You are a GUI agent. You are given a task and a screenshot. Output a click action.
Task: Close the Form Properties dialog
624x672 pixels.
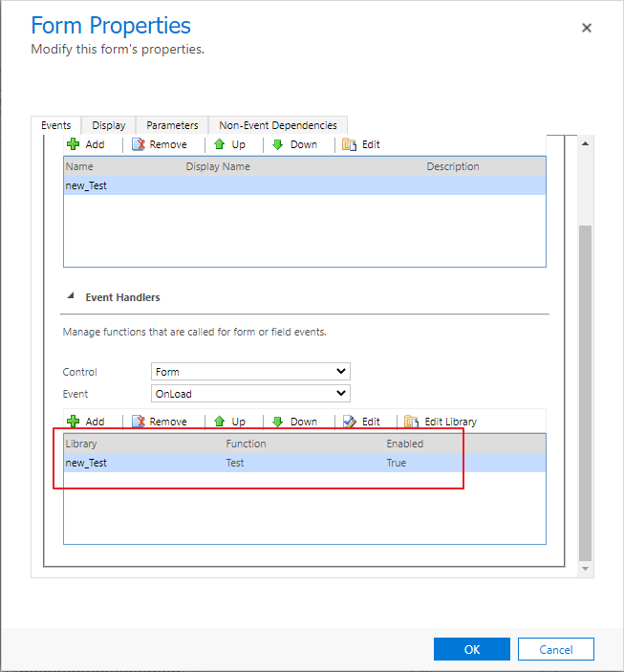pos(587,28)
